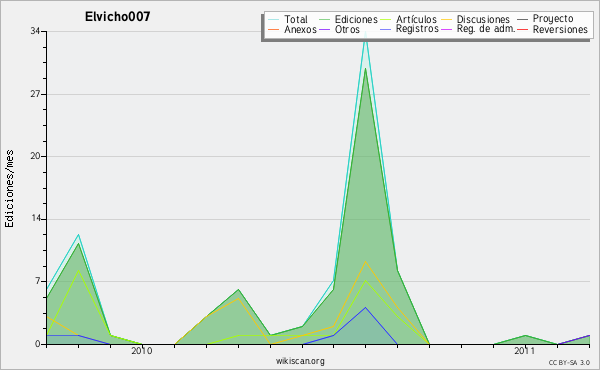Viewport: 600px width, 370px height.
Task: Click the y-axis value 14
Action: point(36,218)
